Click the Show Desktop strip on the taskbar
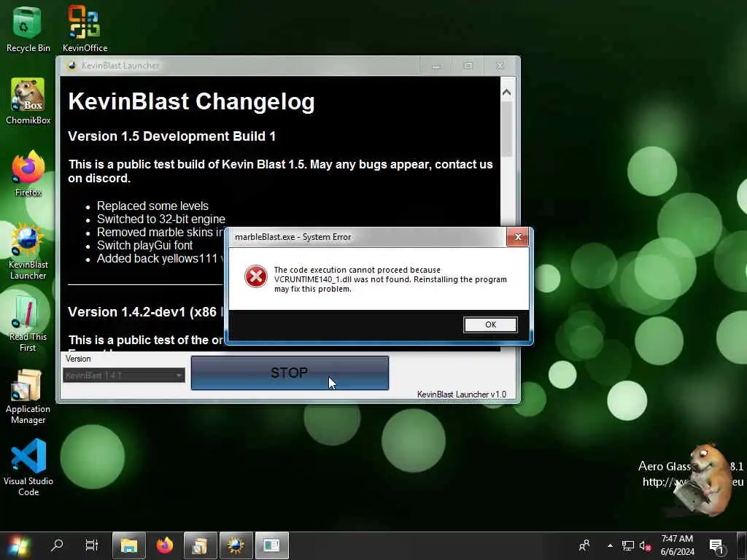Viewport: 747px width, 560px height. pos(743,545)
